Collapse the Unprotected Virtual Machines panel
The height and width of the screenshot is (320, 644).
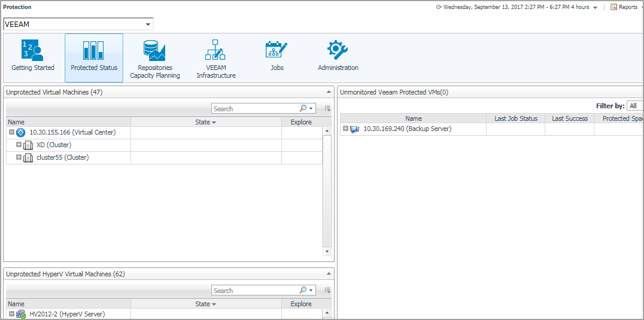329,92
